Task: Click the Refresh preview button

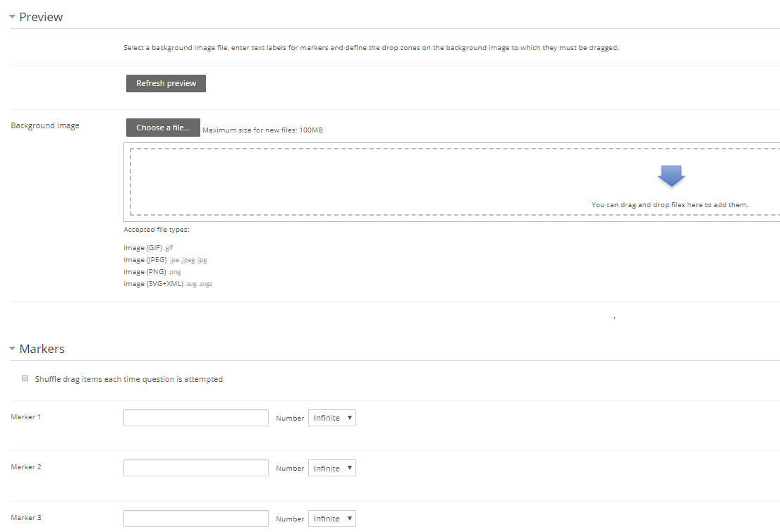Action: coord(166,84)
